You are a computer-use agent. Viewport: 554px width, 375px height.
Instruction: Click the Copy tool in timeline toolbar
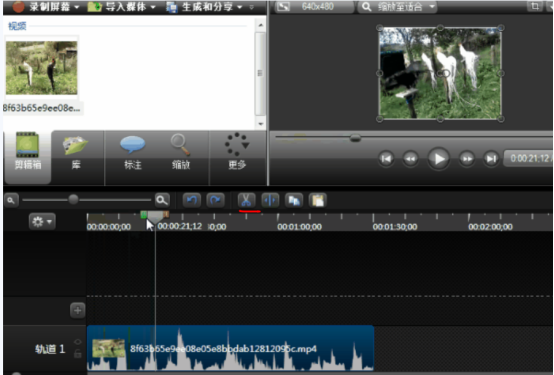tap(294, 200)
